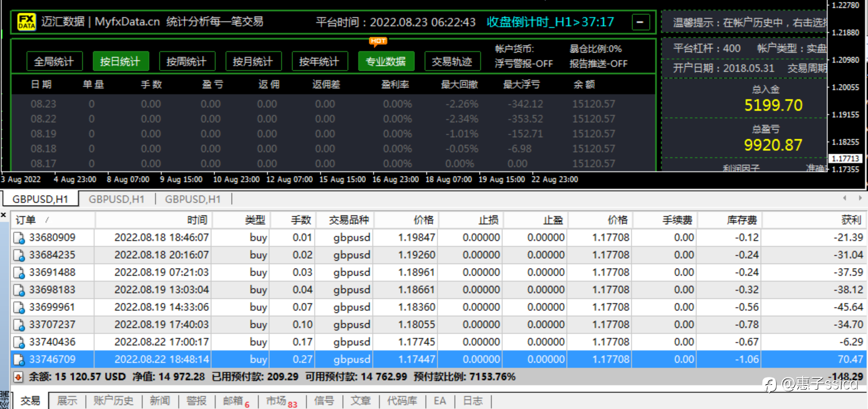The height and width of the screenshot is (409, 868).
Task: Click the 08.19 daily stats row
Action: point(333,134)
